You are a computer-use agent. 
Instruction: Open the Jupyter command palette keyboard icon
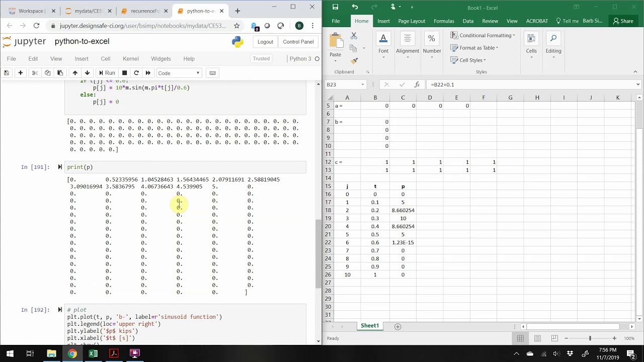212,73
